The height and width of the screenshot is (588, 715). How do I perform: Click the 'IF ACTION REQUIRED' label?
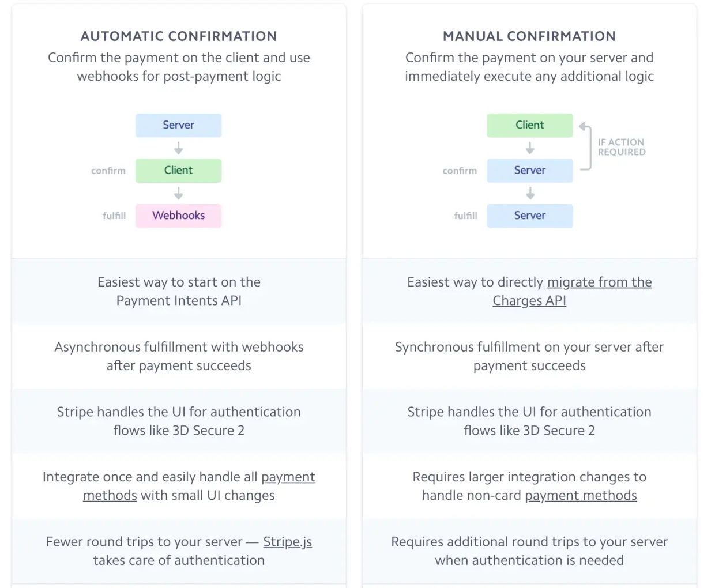point(622,147)
